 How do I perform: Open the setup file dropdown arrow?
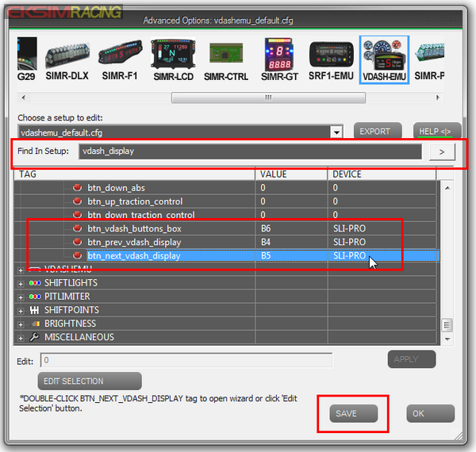(336, 132)
